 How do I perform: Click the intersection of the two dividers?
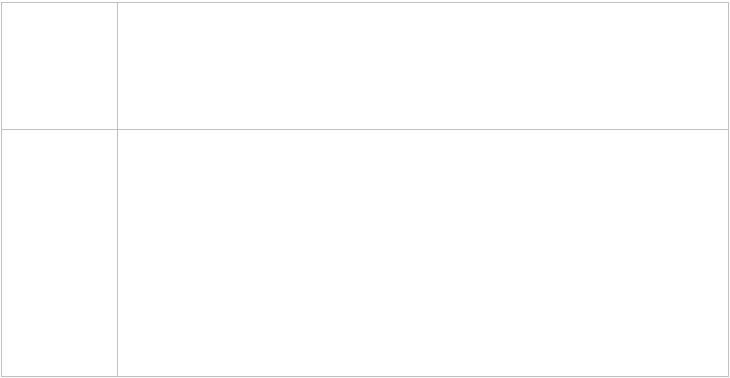coord(117,129)
